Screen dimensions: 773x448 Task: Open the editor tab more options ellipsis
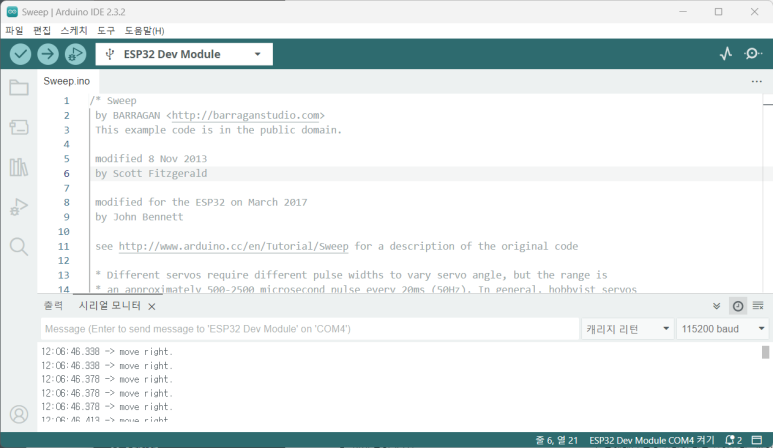coord(757,81)
